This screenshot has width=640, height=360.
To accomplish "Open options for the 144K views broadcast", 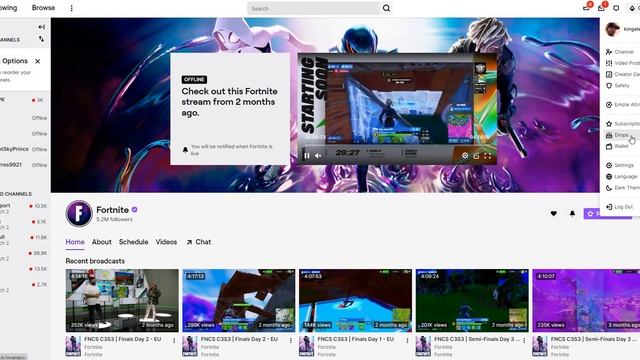I will [407, 340].
